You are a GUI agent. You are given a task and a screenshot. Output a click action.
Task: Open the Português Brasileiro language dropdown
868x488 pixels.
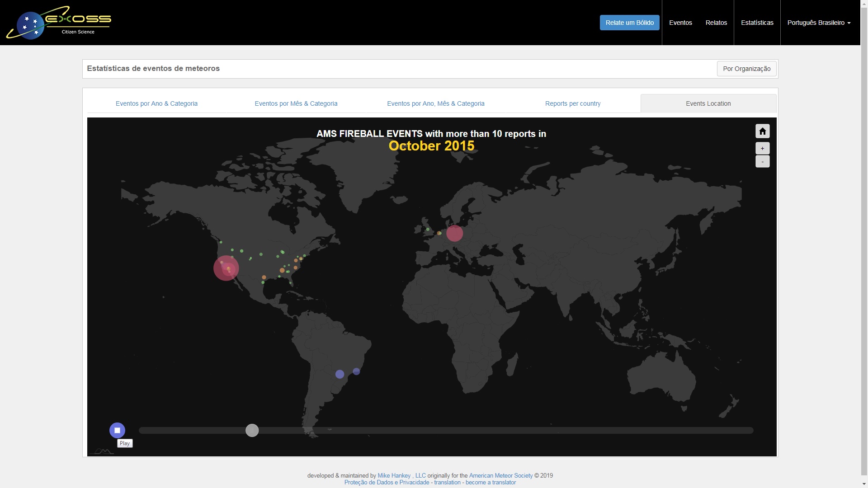(819, 23)
